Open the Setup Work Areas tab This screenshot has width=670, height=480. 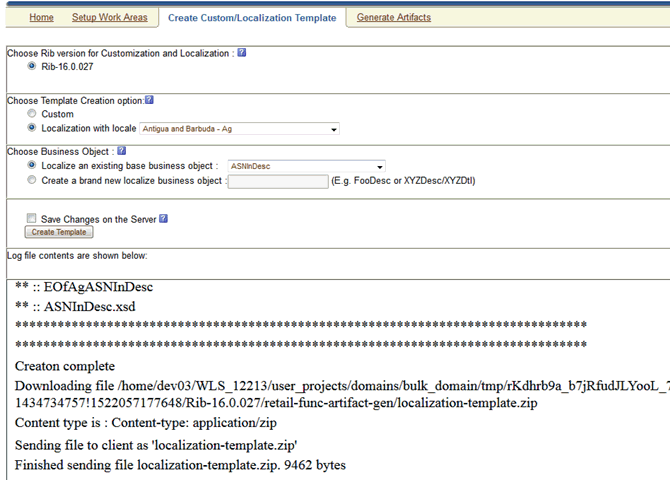(x=110, y=18)
